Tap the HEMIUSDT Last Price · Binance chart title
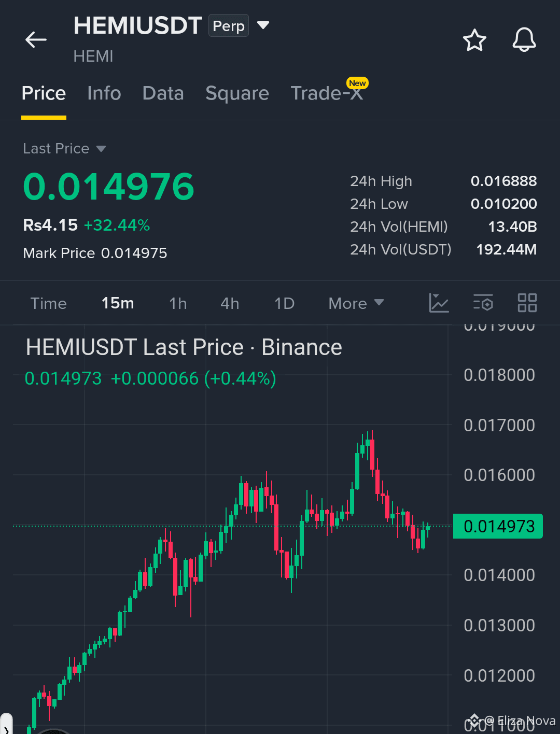Viewport: 560px width, 734px height. tap(184, 347)
